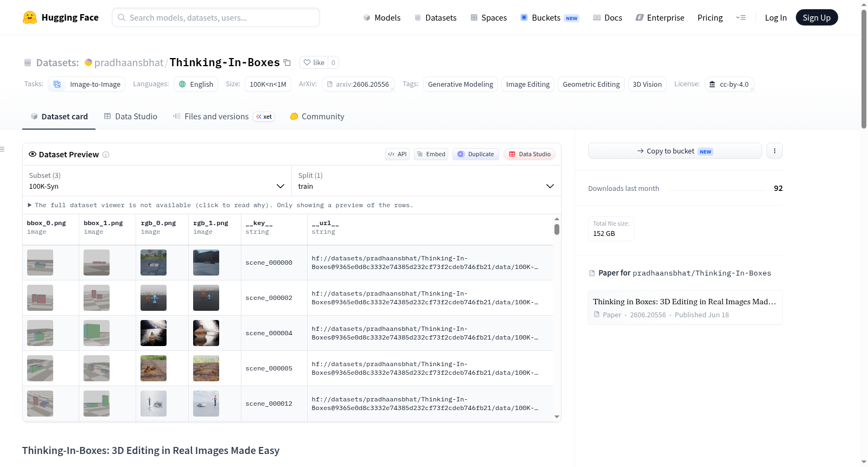868x467 pixels.
Task: Open the English language tag
Action: [x=196, y=84]
